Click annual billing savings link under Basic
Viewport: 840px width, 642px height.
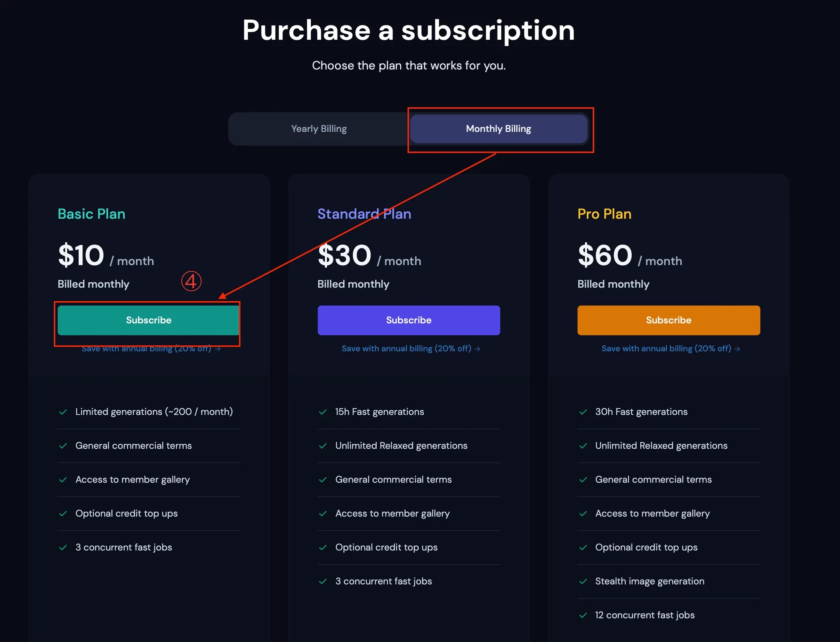pos(151,349)
